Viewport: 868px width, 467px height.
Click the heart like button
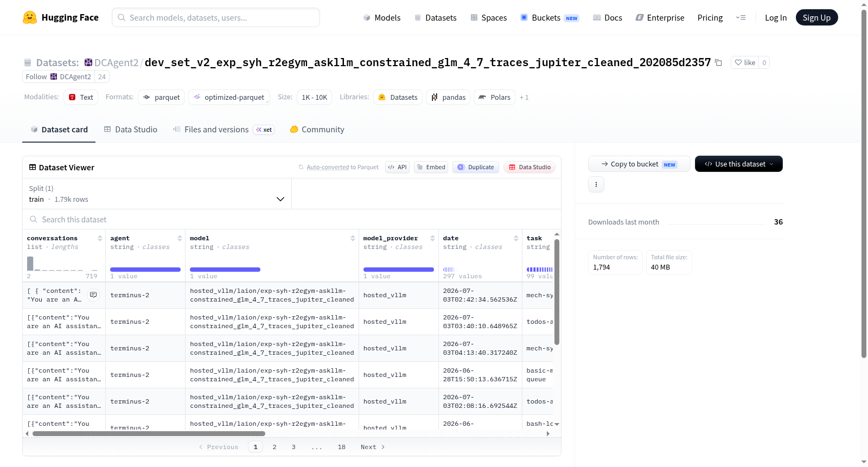(745, 62)
